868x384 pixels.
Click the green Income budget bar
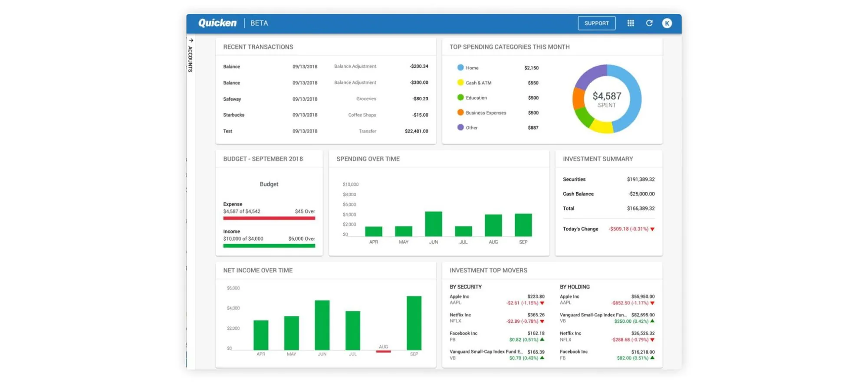(269, 246)
